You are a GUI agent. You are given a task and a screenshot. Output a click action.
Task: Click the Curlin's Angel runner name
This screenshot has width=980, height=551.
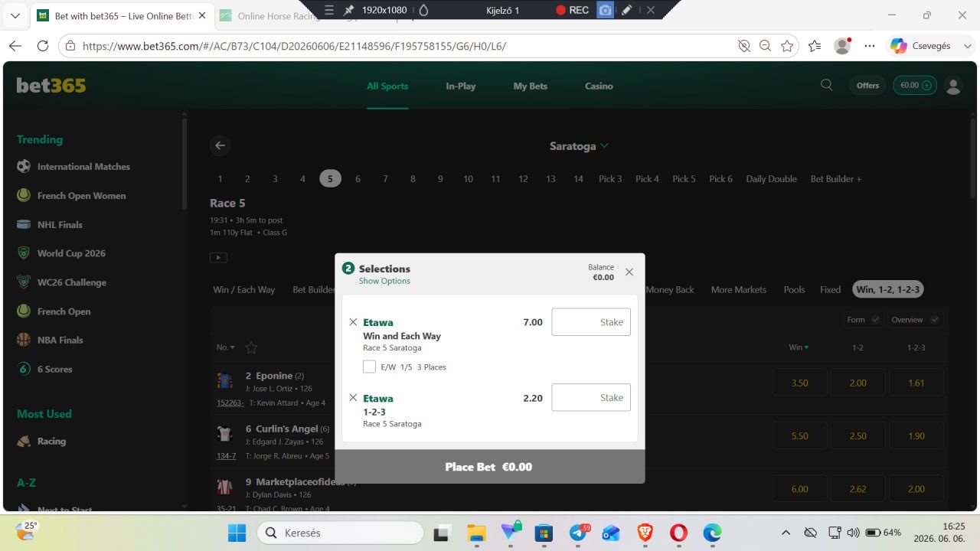click(287, 429)
